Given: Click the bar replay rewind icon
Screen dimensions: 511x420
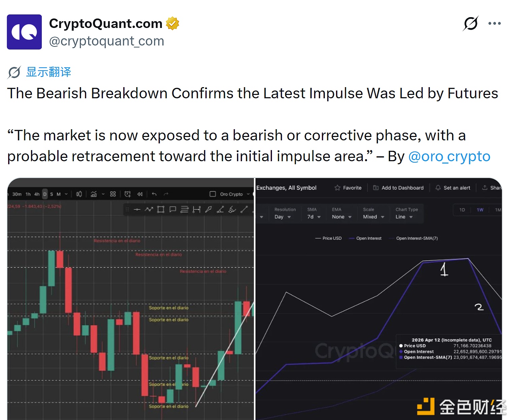Looking at the screenshot, I should click(x=140, y=194).
